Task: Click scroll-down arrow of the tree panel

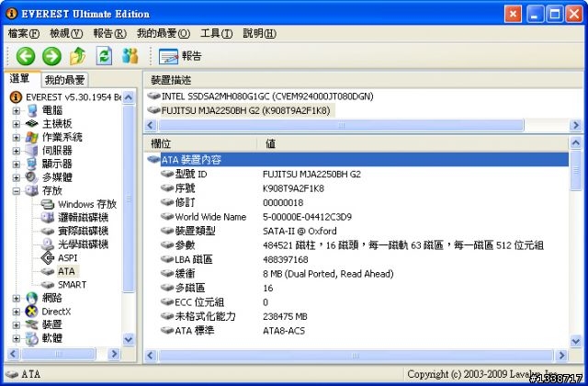Action: [129, 339]
